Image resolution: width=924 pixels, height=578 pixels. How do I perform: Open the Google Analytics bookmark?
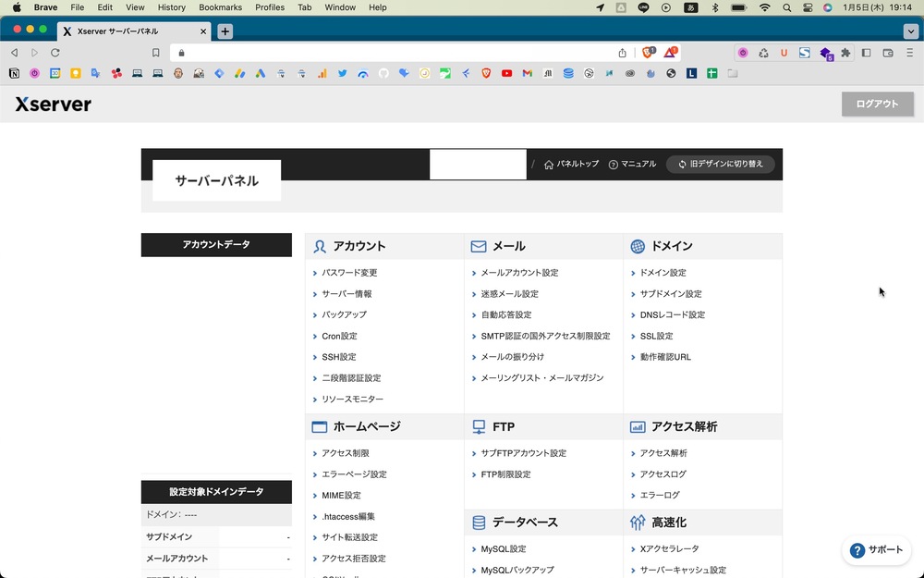pos(322,74)
